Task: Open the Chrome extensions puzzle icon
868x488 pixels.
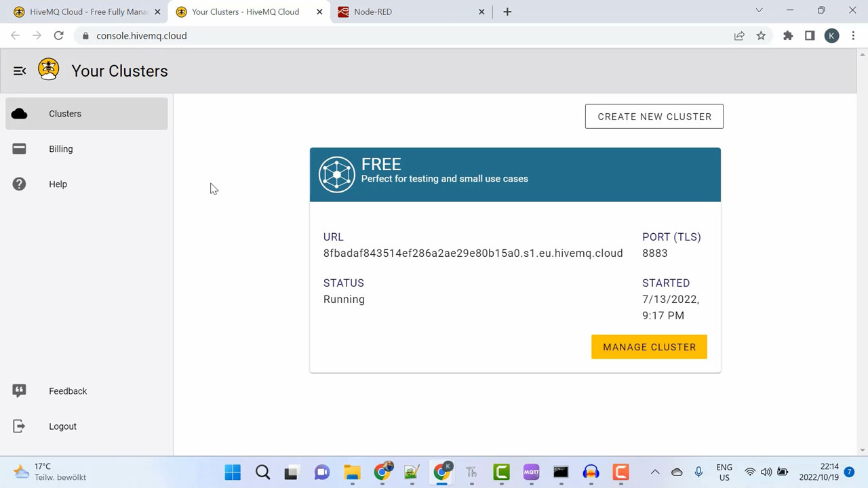Action: (788, 36)
